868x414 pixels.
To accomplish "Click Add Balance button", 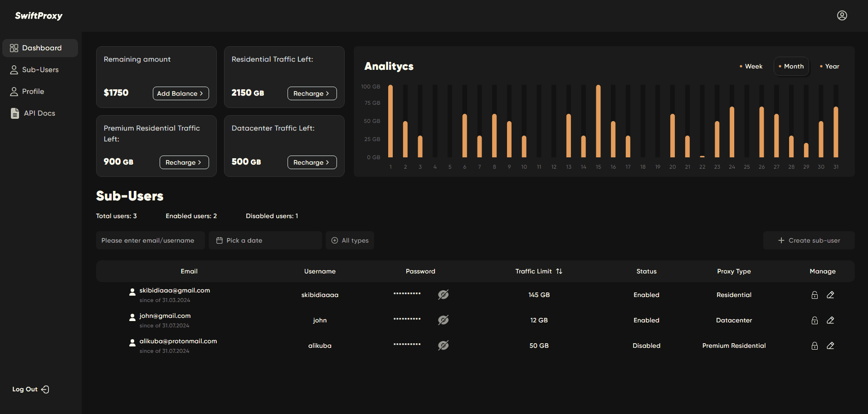I will pyautogui.click(x=181, y=93).
